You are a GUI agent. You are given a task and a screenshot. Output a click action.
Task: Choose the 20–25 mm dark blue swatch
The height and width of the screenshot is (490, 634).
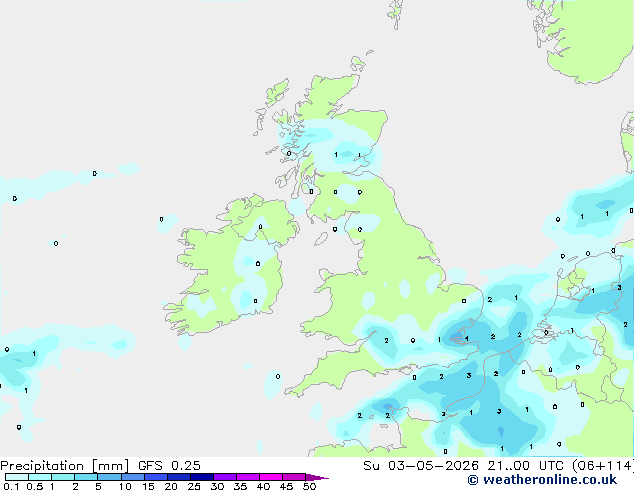[x=179, y=477]
